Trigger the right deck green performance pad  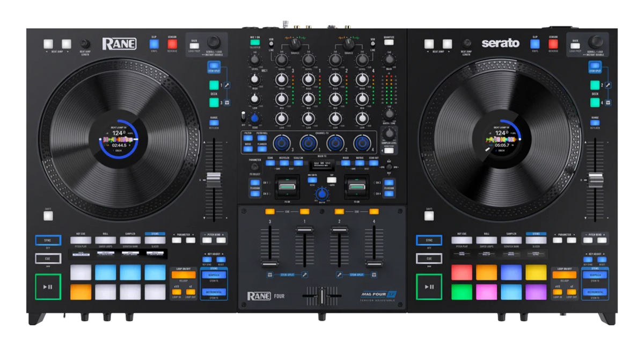pos(462,292)
